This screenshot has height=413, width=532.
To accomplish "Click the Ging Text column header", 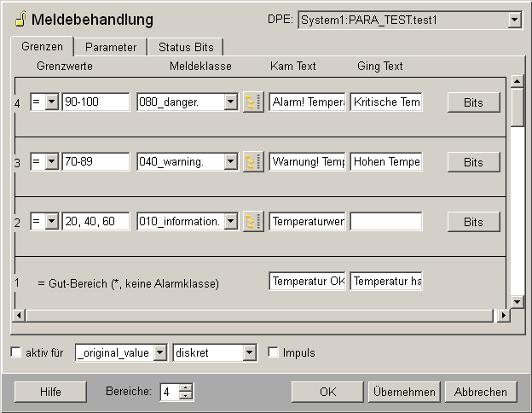I will point(379,66).
